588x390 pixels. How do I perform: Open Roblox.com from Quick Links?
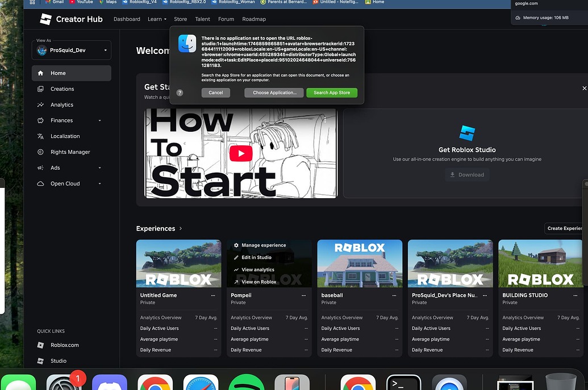40,345
